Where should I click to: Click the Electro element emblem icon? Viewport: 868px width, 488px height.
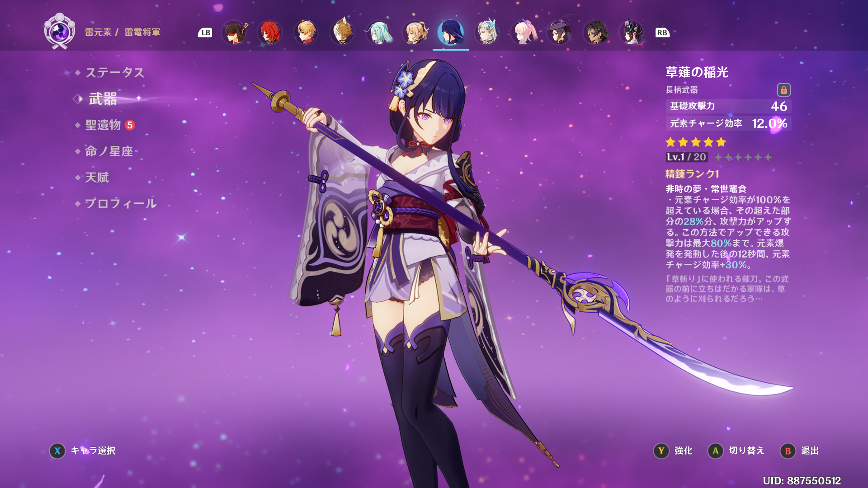[60, 32]
